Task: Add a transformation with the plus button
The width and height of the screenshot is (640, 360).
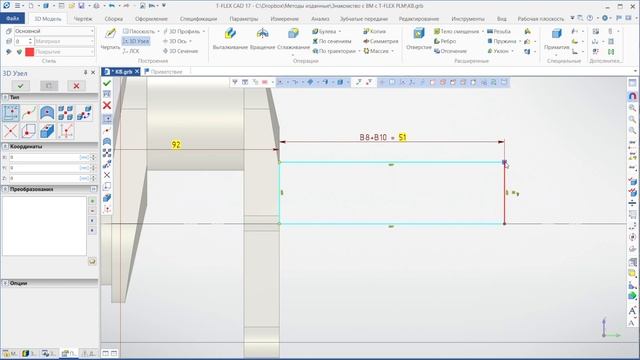Action: tap(92, 201)
